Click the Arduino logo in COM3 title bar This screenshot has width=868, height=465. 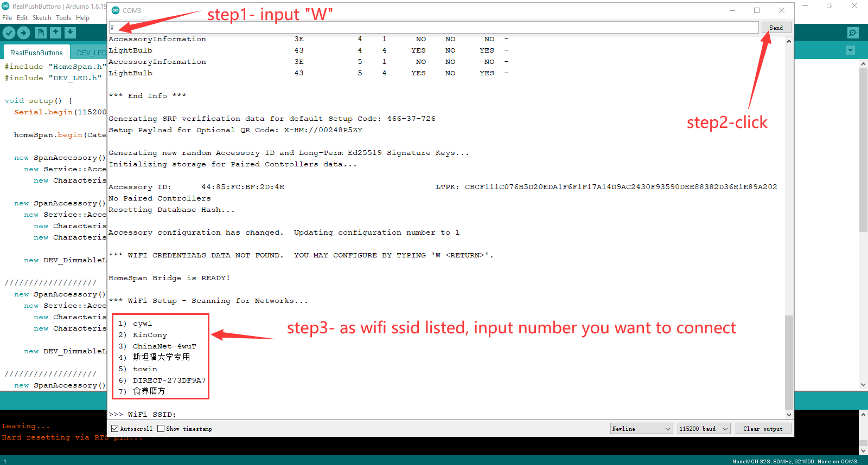116,10
